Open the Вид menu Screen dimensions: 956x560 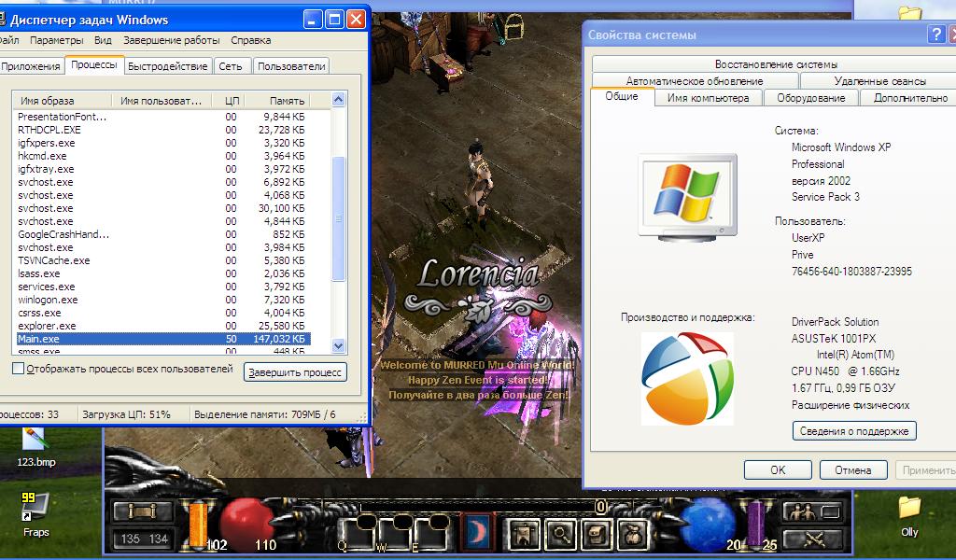[x=103, y=40]
